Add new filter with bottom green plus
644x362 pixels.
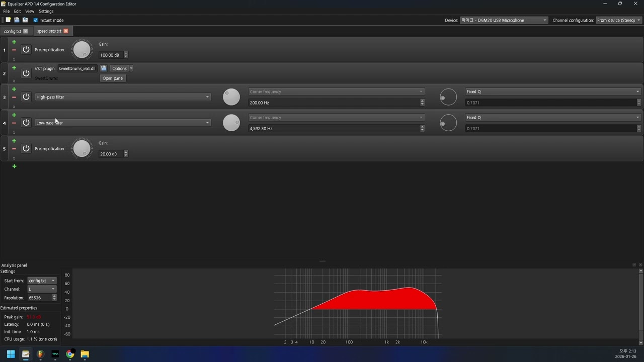pos(14,166)
